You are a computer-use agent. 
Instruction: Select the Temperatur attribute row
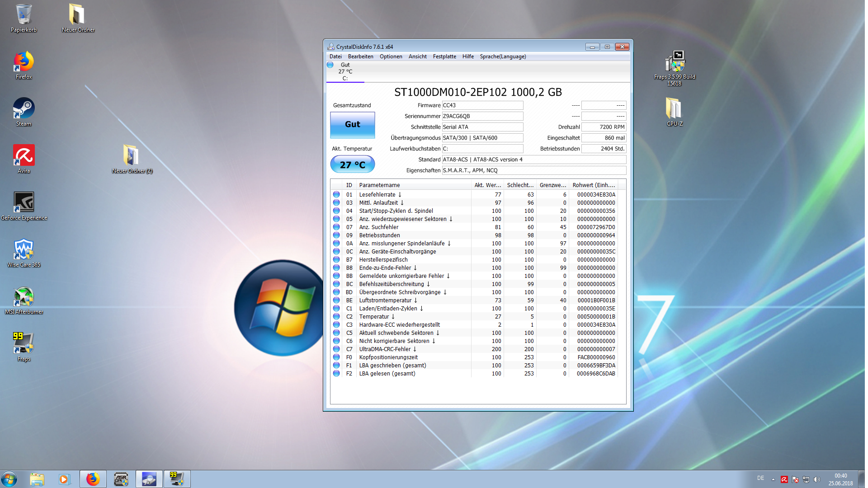point(374,317)
